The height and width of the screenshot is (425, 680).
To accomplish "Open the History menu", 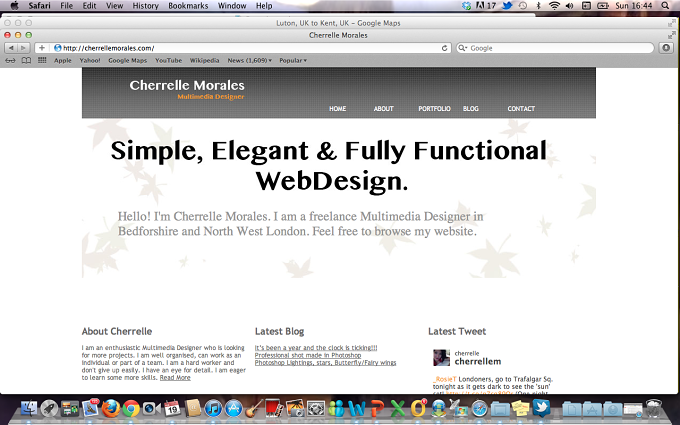I will pos(145,6).
